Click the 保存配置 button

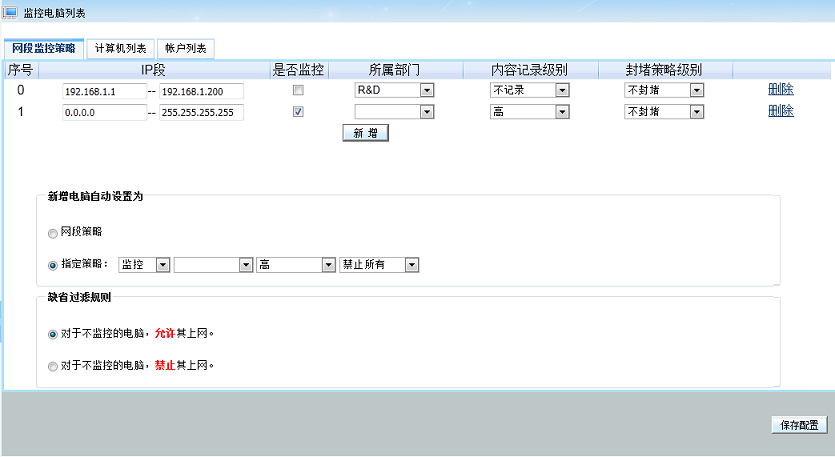(x=799, y=425)
